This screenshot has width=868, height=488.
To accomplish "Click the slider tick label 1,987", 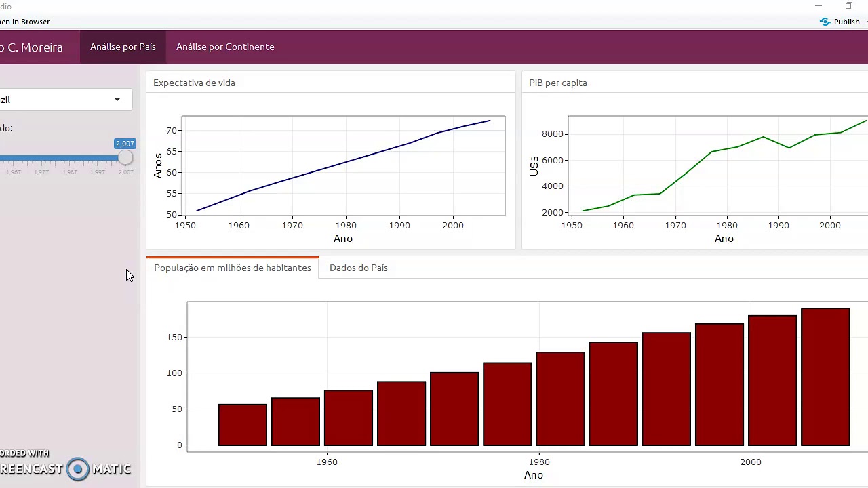I will (x=69, y=172).
